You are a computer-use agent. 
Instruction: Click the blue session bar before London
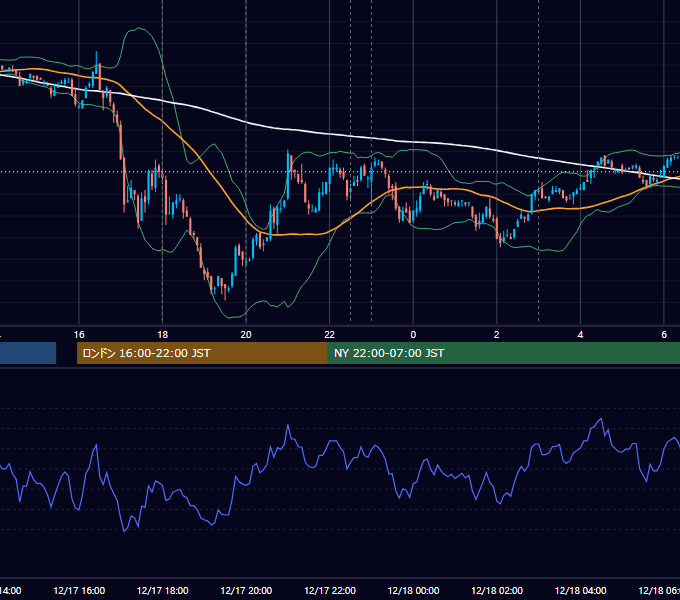(28, 353)
